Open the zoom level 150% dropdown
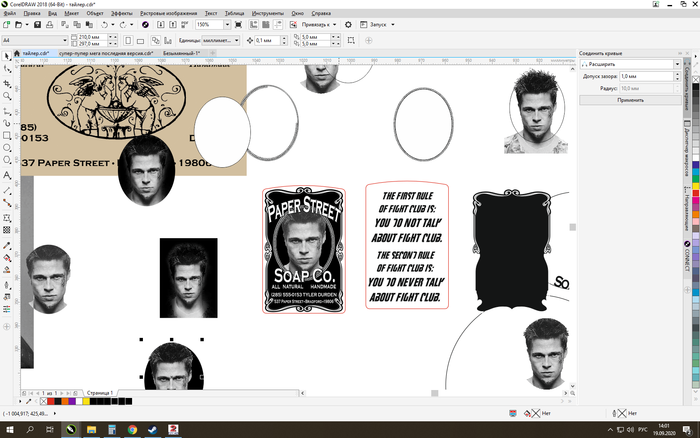The image size is (700, 438). click(227, 25)
